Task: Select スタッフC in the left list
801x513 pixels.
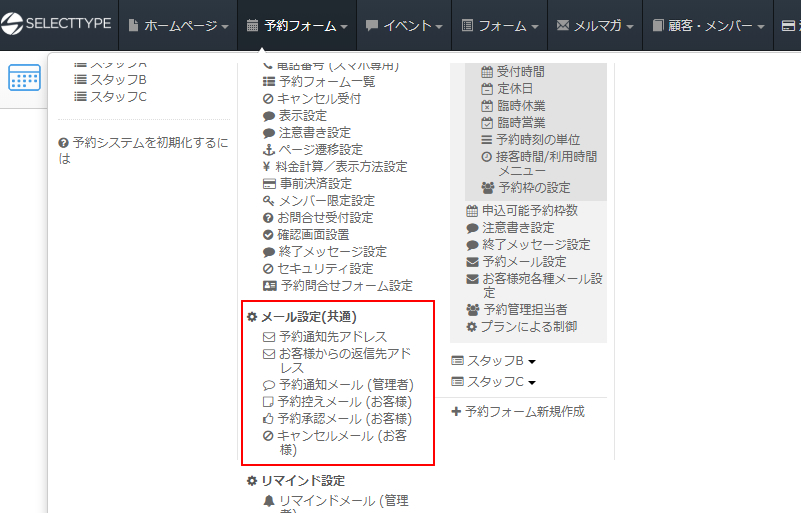Action: click(118, 97)
